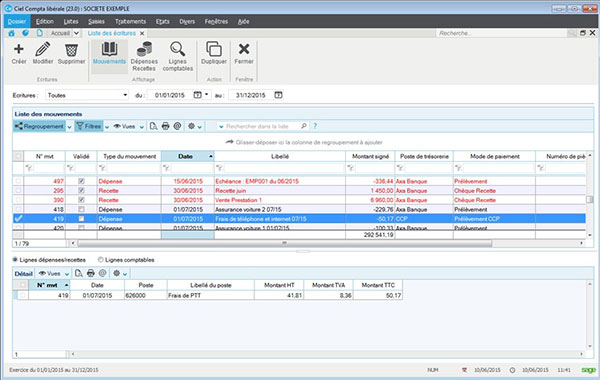The height and width of the screenshot is (380, 600).
Task: Sort by the Montant signé column header
Action: pos(370,156)
